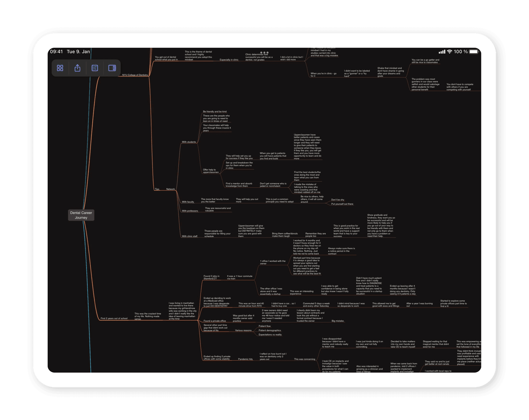529x420 pixels.
Task: Select the 'Tips' node
Action: pos(157,189)
